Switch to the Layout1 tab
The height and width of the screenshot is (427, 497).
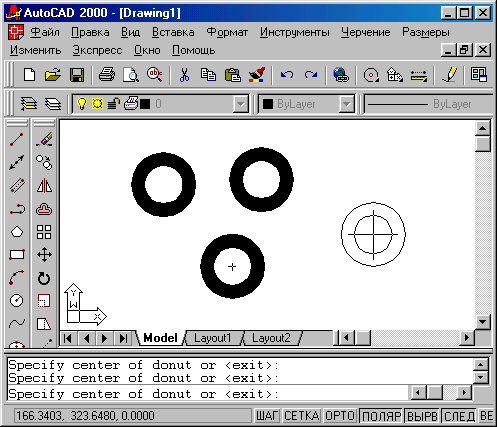tap(213, 338)
